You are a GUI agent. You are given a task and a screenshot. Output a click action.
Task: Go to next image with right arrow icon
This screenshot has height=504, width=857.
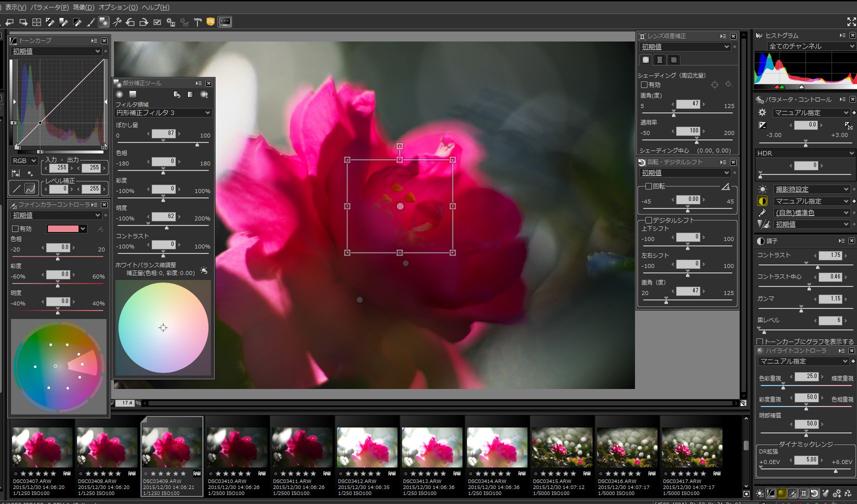[23, 22]
